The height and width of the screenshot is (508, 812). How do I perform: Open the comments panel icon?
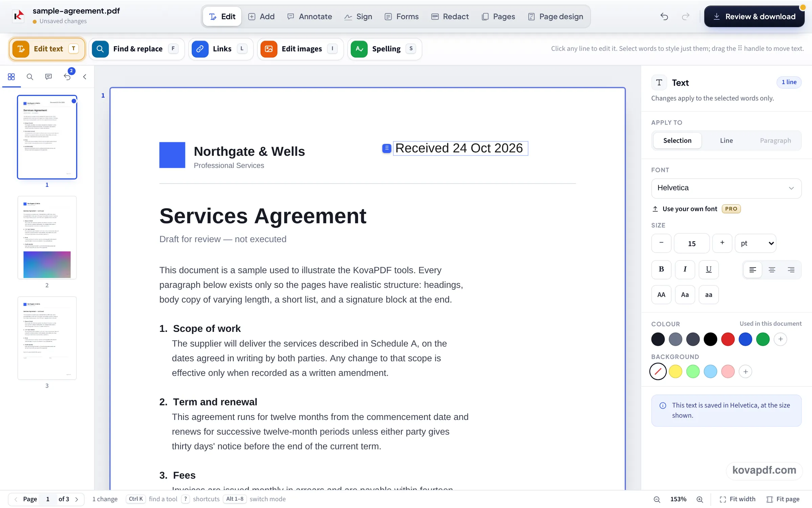(48, 77)
